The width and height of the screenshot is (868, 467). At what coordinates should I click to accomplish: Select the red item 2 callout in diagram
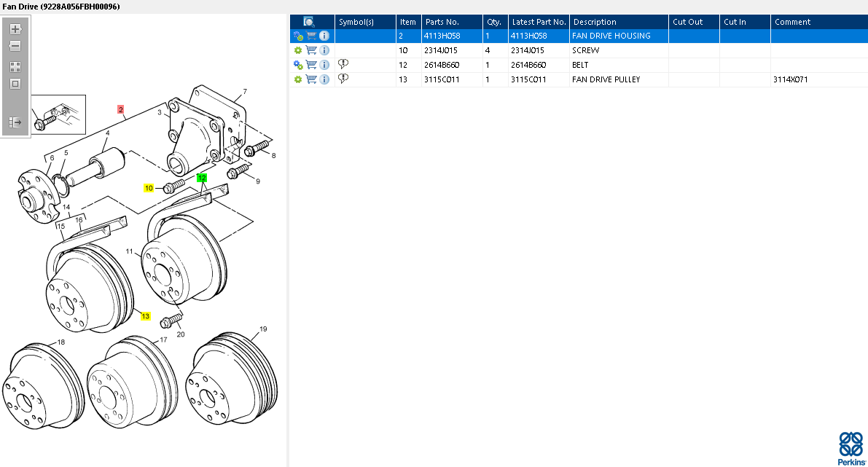(121, 109)
